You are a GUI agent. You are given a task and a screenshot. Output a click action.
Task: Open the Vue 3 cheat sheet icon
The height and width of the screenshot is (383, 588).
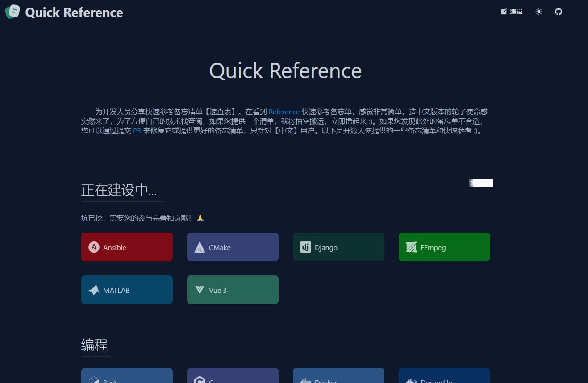pos(200,290)
